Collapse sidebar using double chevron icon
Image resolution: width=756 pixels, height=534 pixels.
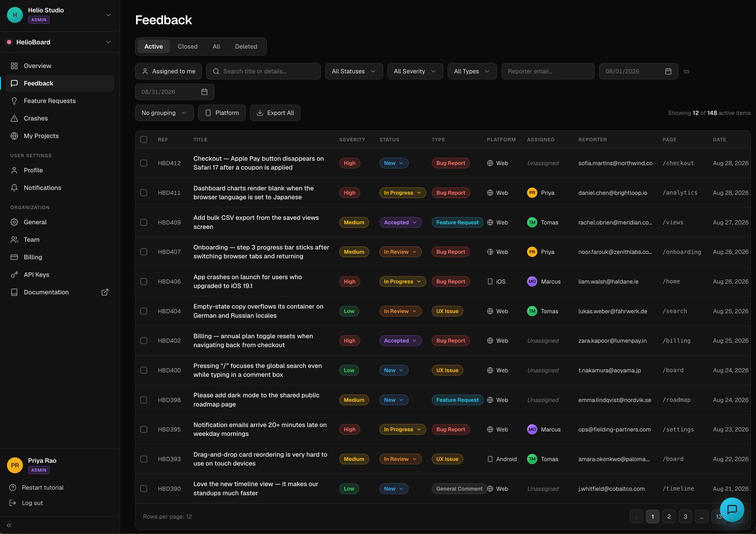coord(9,525)
